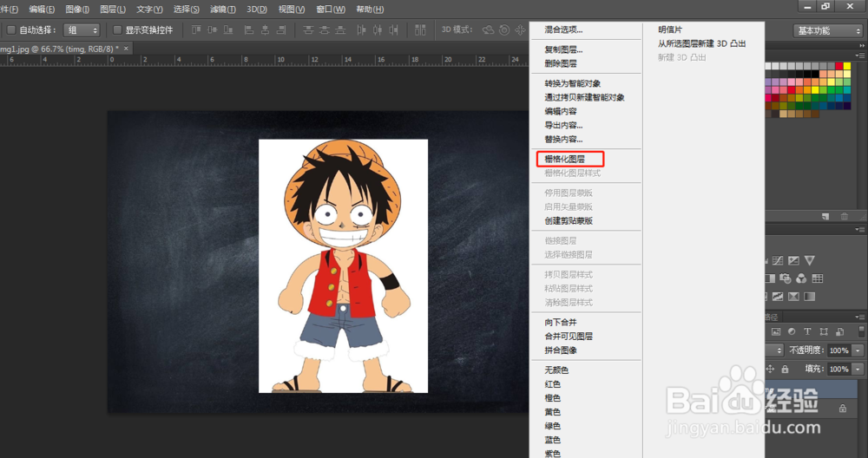Screen dimensions: 868x458
Task: Select 红色 label color entry
Action: click(x=552, y=384)
